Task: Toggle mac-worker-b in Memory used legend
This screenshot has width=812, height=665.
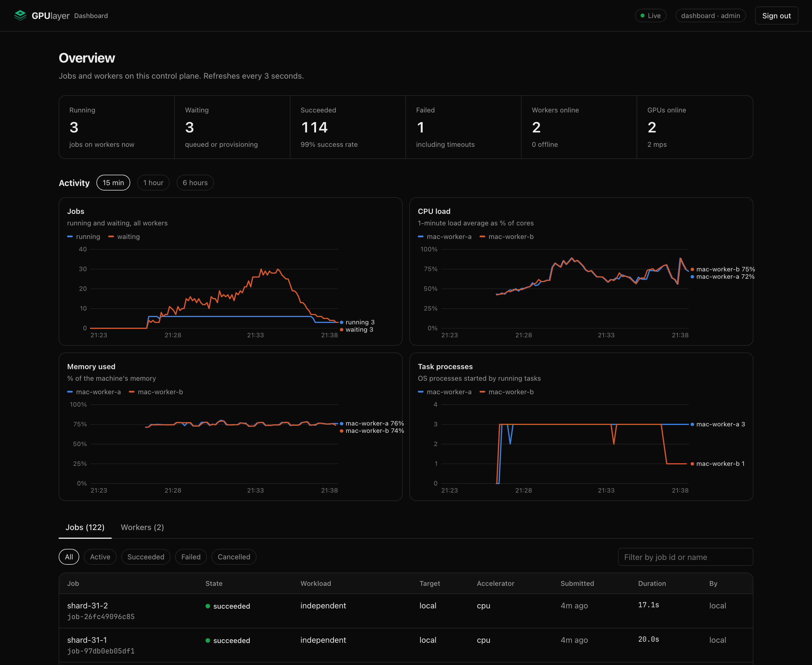Action: pos(156,392)
